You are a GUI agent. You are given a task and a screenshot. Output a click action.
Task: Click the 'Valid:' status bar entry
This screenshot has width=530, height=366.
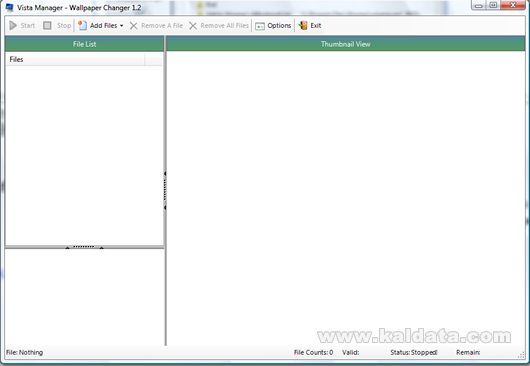351,352
